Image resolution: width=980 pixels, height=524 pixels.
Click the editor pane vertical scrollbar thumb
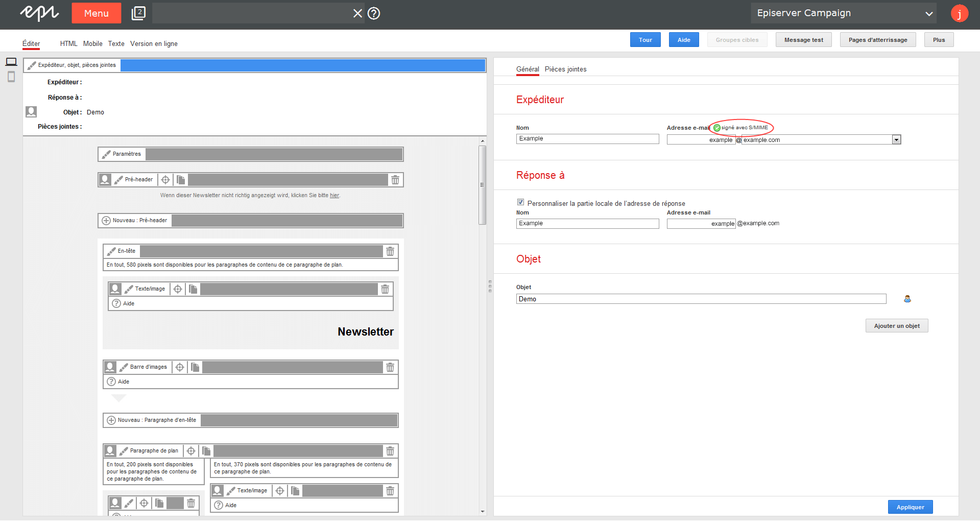tap(482, 185)
